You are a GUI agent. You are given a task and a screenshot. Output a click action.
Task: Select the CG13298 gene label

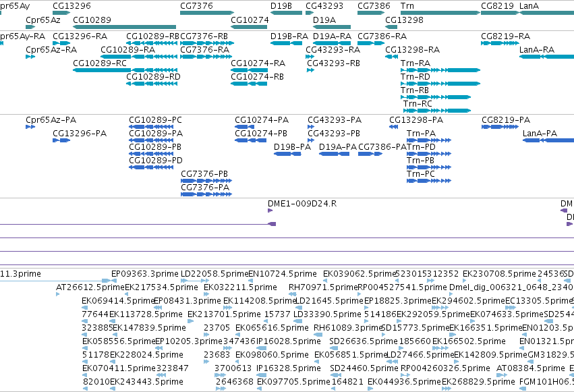(x=404, y=20)
